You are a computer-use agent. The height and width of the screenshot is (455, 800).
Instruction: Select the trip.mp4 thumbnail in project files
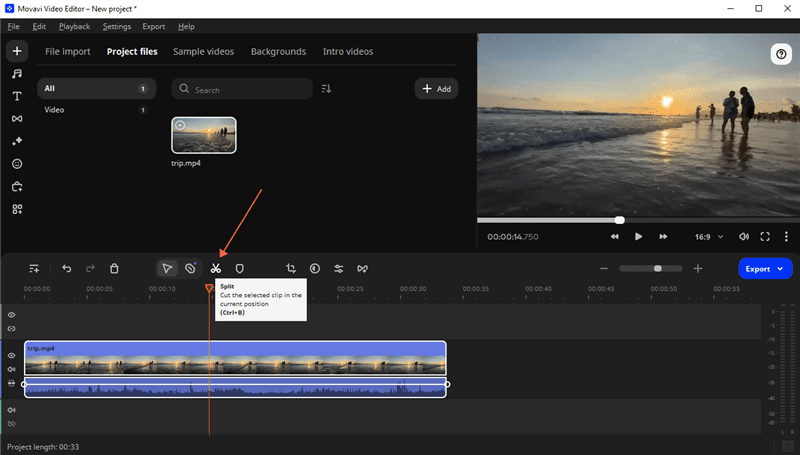(x=204, y=135)
